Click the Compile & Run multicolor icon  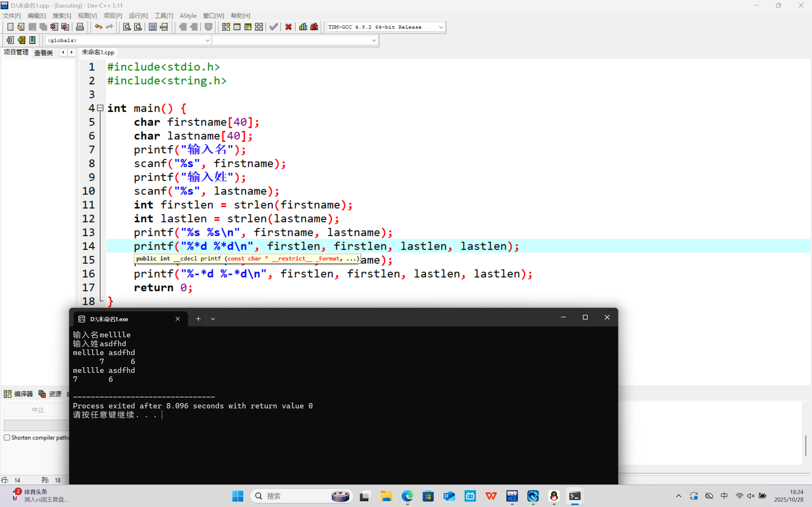(x=248, y=27)
